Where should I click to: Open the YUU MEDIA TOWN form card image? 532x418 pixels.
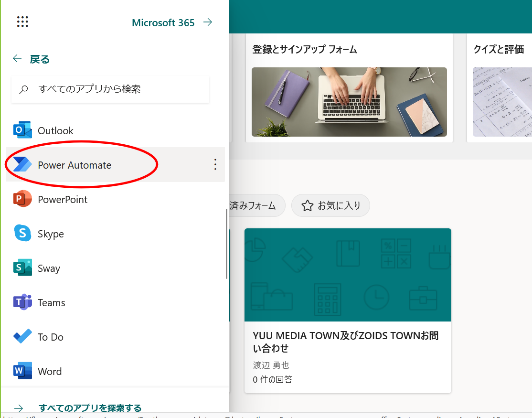click(348, 275)
